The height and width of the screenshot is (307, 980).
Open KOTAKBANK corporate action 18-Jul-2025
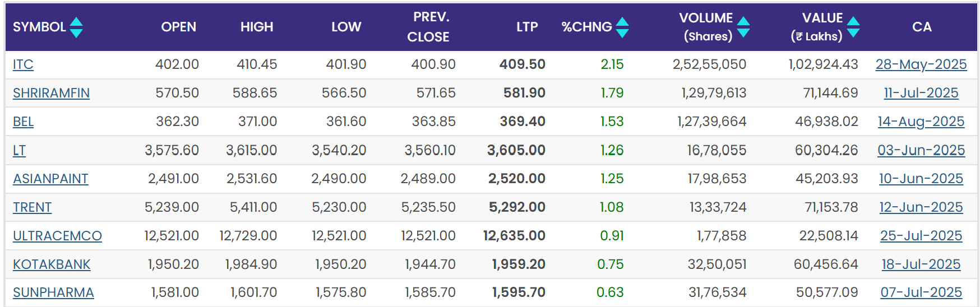click(x=921, y=264)
